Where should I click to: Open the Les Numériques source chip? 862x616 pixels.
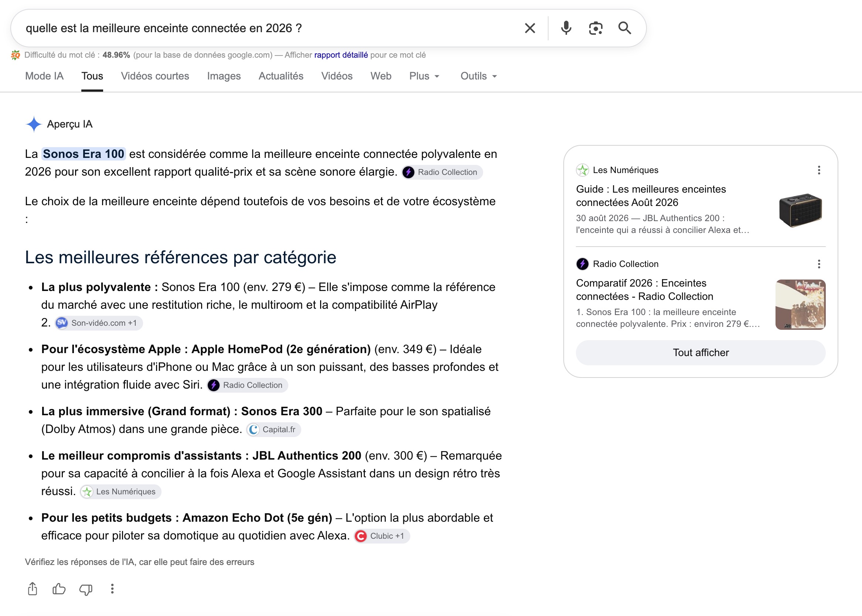[121, 492]
